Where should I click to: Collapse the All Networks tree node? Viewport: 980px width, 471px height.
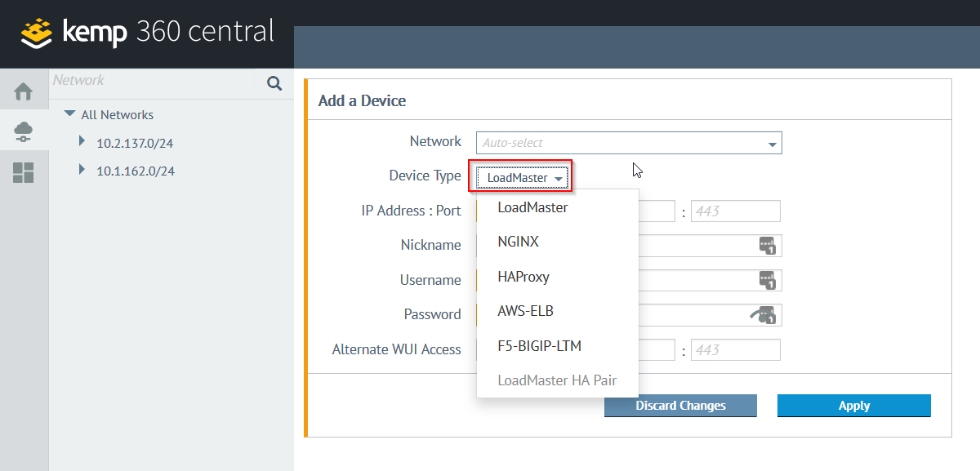point(69,114)
